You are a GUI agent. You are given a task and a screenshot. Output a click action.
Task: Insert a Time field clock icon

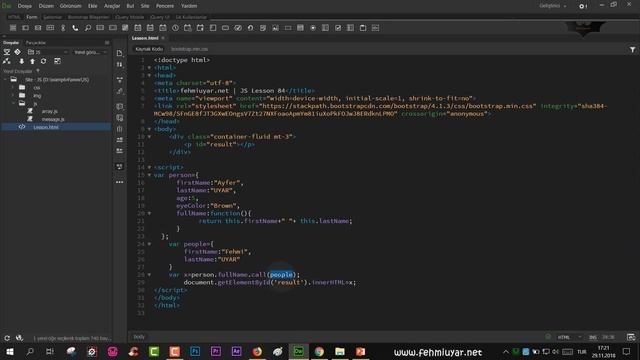(175, 28)
